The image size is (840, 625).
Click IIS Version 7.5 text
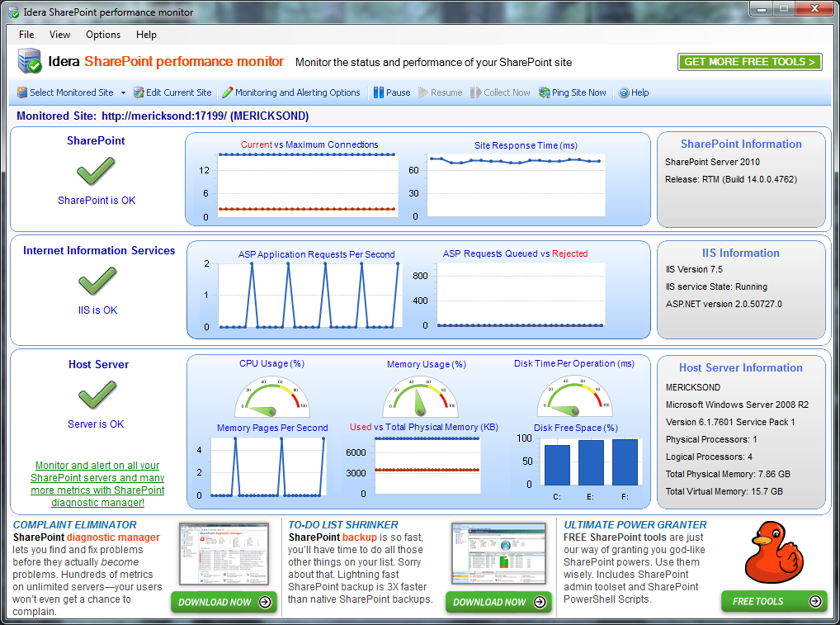pos(694,270)
